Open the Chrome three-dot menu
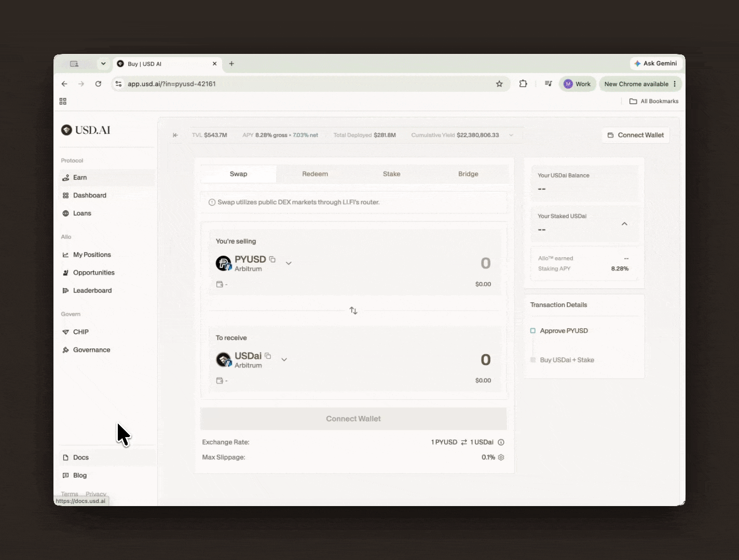The height and width of the screenshot is (560, 739). point(675,84)
